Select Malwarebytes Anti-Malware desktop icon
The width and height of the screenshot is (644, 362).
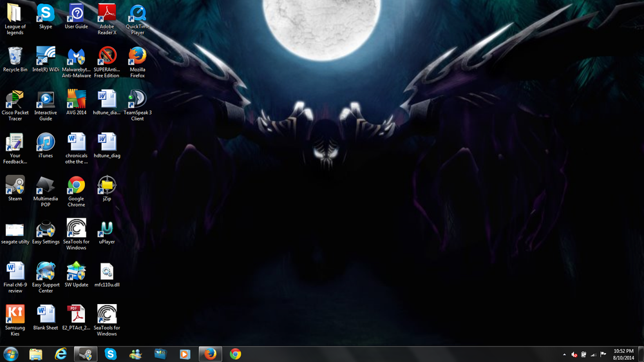point(76,62)
